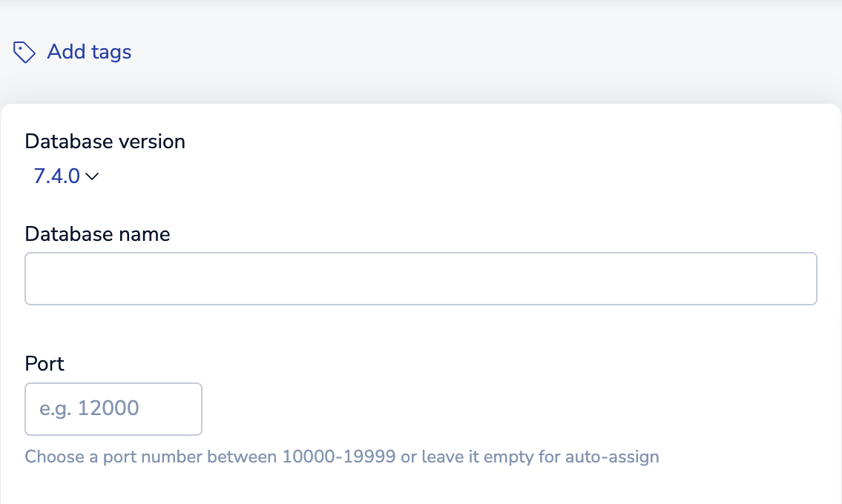The width and height of the screenshot is (842, 504).
Task: Focus the Database name text field
Action: point(421,279)
